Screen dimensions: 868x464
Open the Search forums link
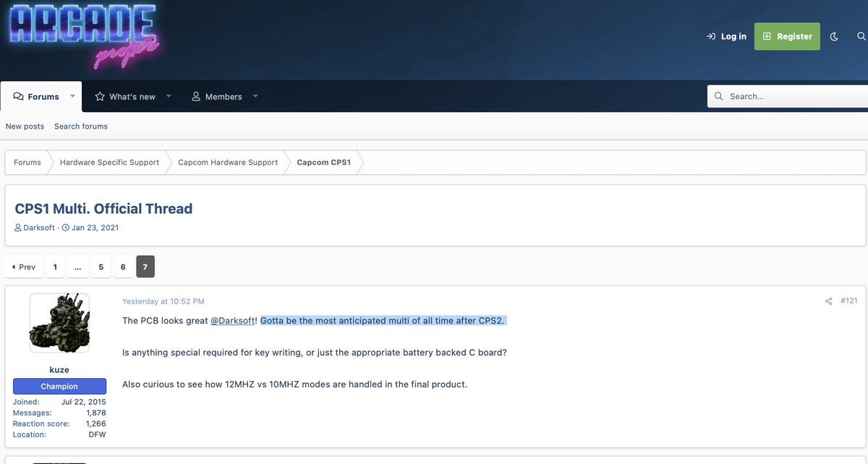81,126
